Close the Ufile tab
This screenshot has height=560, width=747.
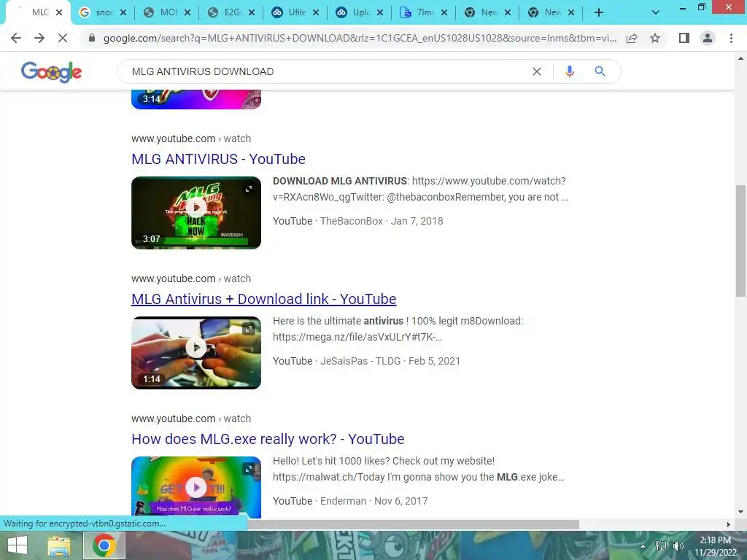pyautogui.click(x=316, y=13)
